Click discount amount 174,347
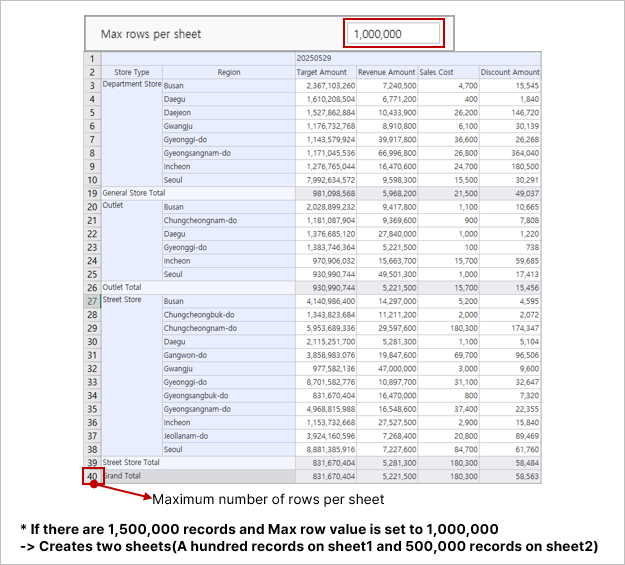 510,328
